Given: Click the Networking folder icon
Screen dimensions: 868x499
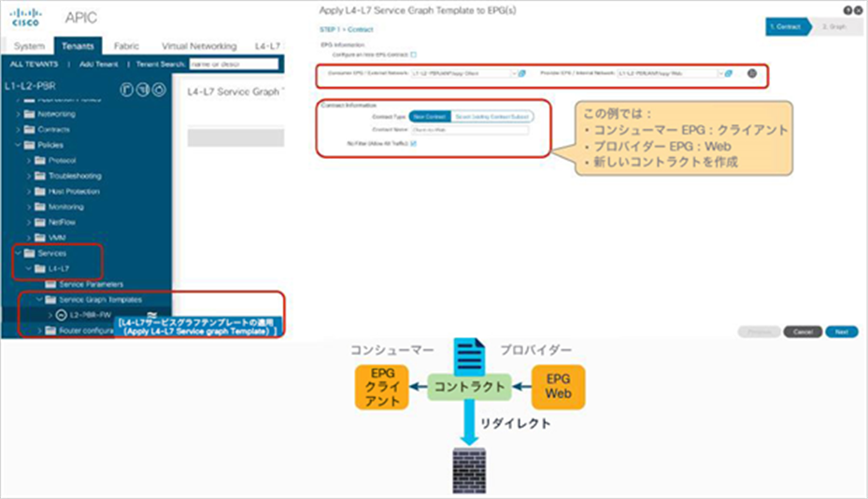Looking at the screenshot, I should 29,114.
